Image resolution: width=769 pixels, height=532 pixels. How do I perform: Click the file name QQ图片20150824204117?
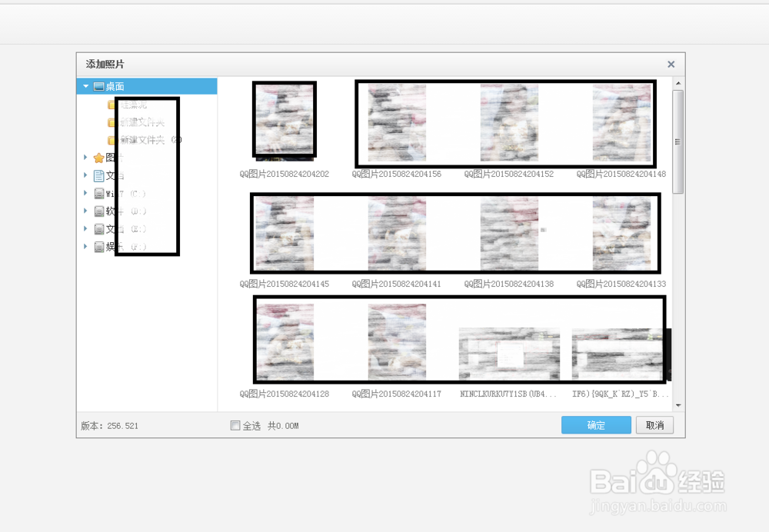[397, 394]
